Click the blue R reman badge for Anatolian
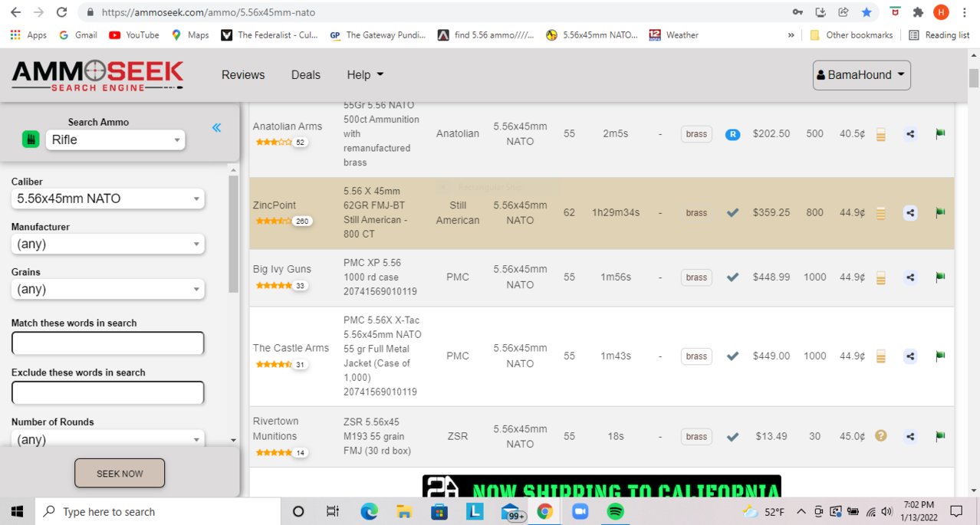This screenshot has width=980, height=525. (x=732, y=134)
